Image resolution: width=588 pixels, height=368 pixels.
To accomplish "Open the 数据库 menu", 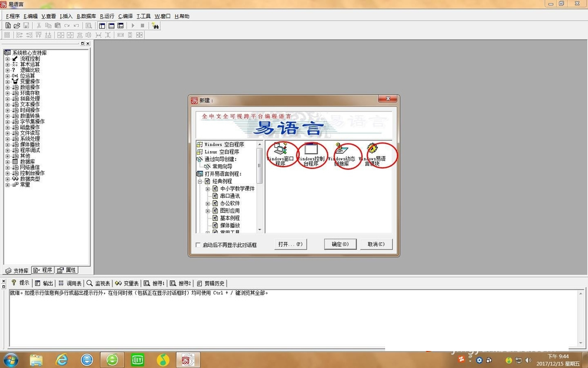I will [x=86, y=16].
